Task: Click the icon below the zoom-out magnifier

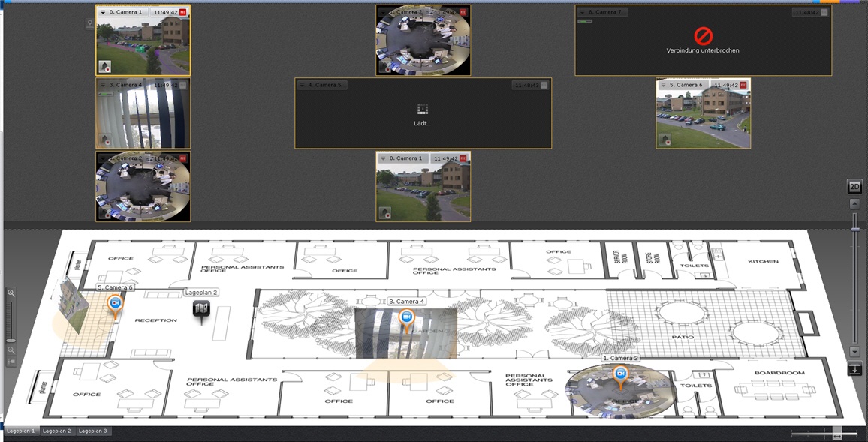Action: coord(11,362)
